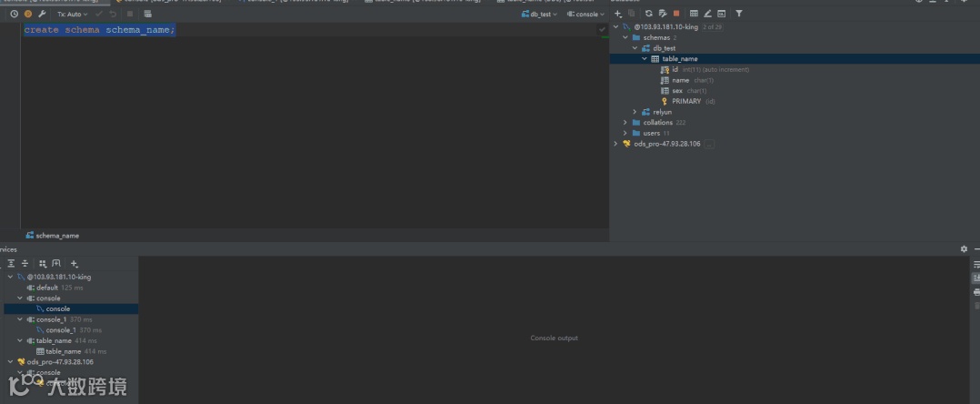This screenshot has width=980, height=404.
Task: Collapse the @103.93.181.10-king data source node
Action: (x=615, y=27)
